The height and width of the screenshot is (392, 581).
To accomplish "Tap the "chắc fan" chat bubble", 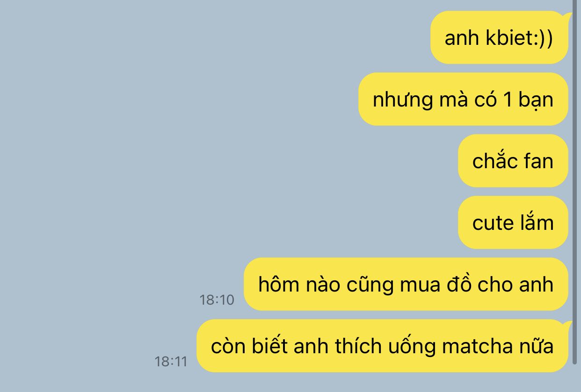I will pyautogui.click(x=513, y=161).
